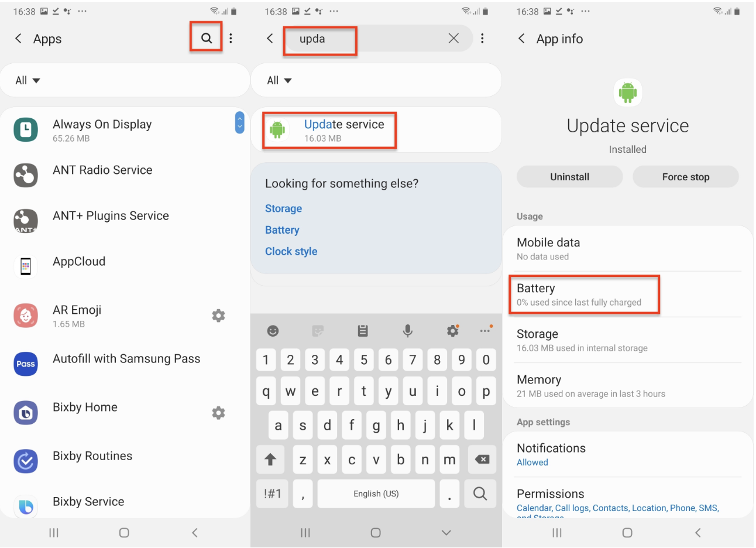Image resolution: width=756 pixels, height=548 pixels.
Task: Open the Bixby Routines app icon
Action: (x=26, y=461)
